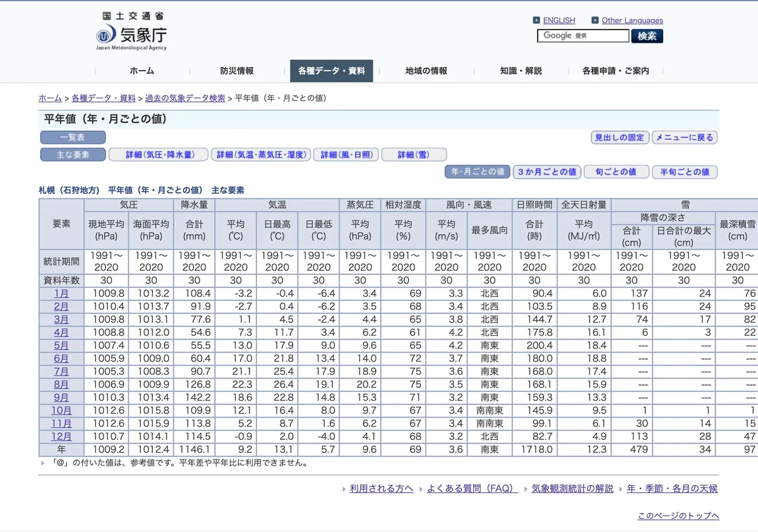This screenshot has height=532, width=758.
Task: Select the 詳細(気温・蒸気圧・湿度) tab
Action: [x=261, y=155]
